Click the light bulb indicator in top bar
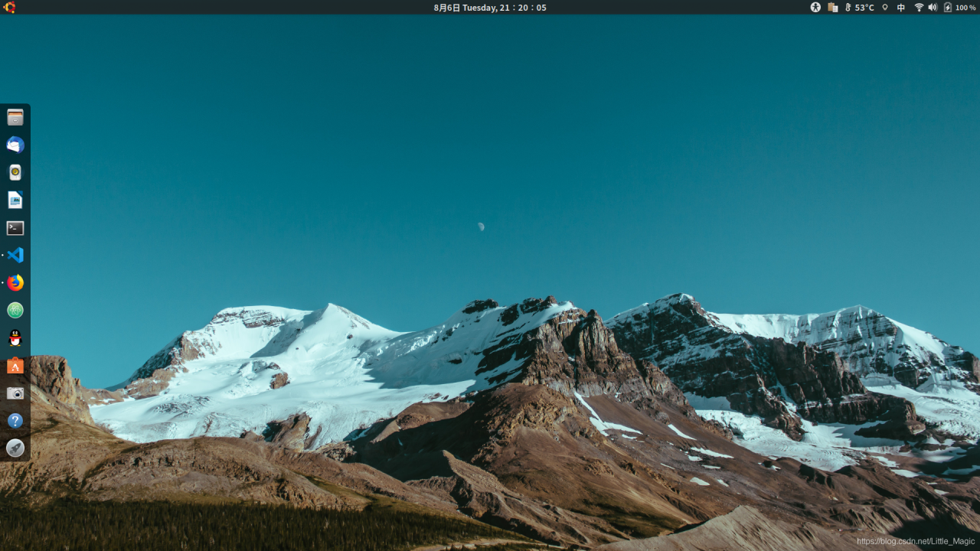This screenshot has height=551, width=980. tap(885, 7)
